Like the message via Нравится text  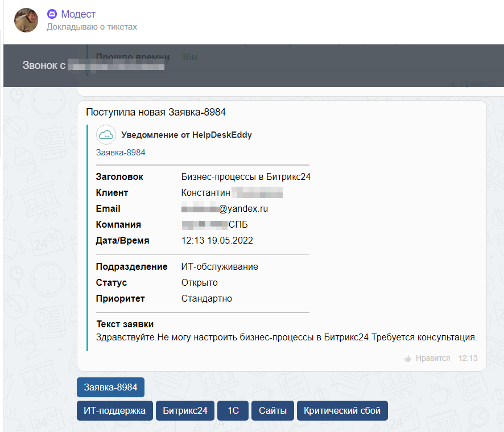[x=433, y=359]
